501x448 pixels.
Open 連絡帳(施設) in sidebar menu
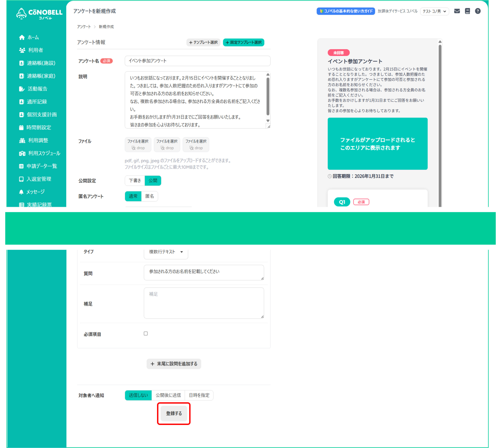click(x=41, y=63)
